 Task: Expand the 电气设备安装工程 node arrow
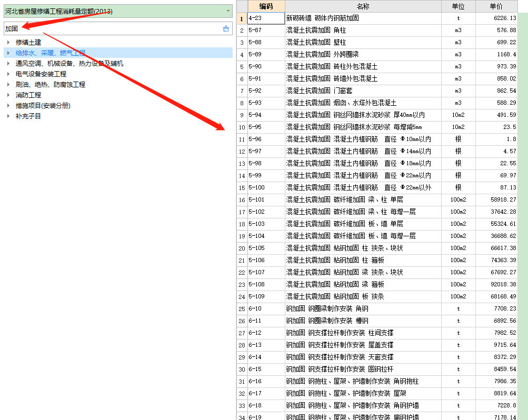point(8,74)
